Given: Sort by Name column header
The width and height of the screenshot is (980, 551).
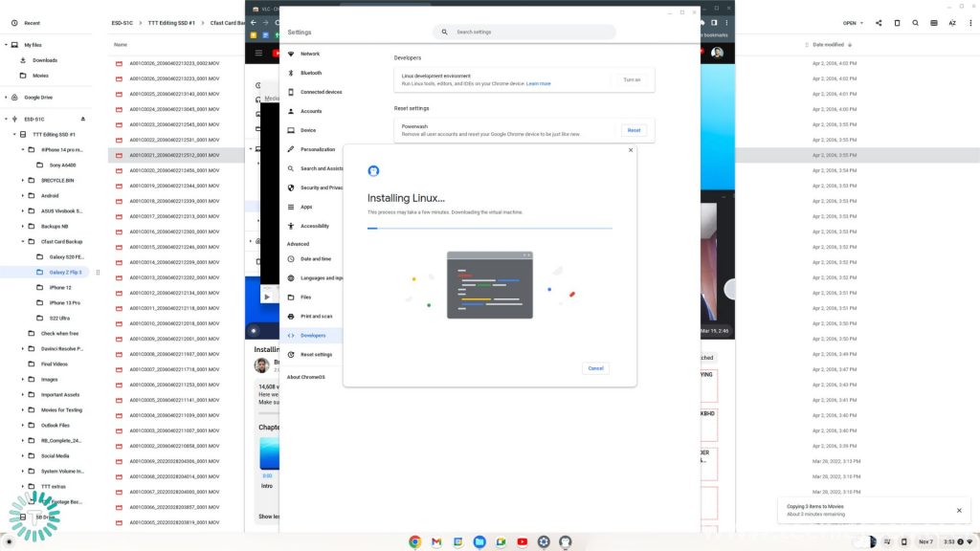Looking at the screenshot, I should 121,45.
